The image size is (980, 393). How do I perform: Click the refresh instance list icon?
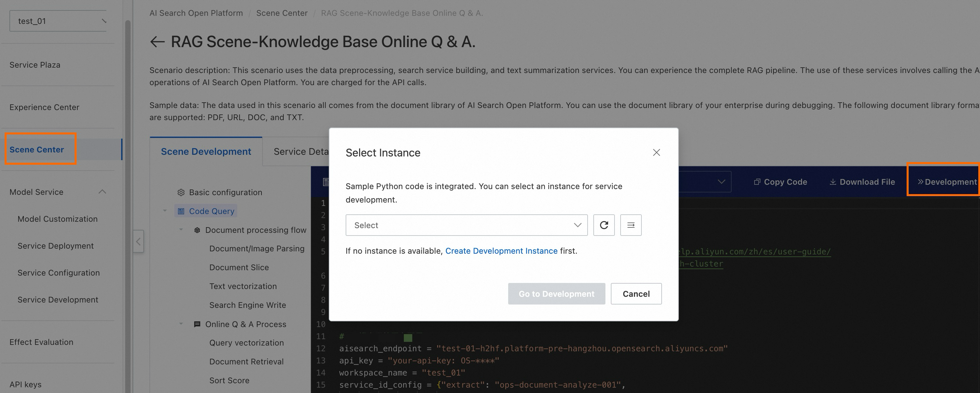point(604,225)
